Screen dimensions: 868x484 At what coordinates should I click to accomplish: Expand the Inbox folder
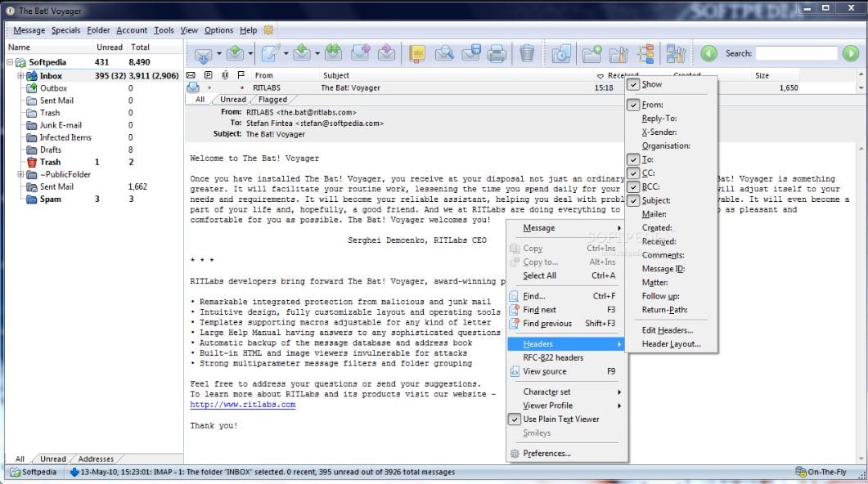(x=20, y=76)
